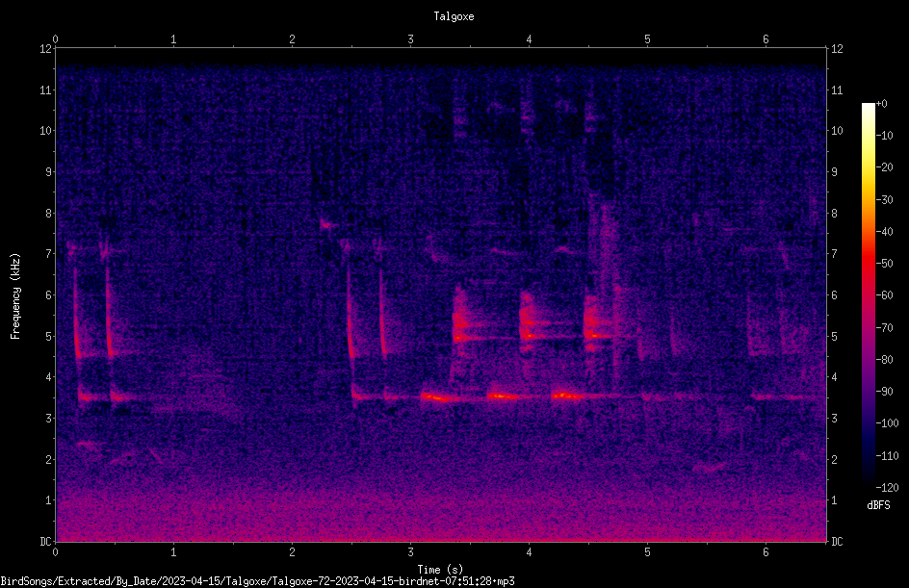The width and height of the screenshot is (909, 588).
Task: Select the 1 second tick on bottom axis
Action: [x=173, y=552]
